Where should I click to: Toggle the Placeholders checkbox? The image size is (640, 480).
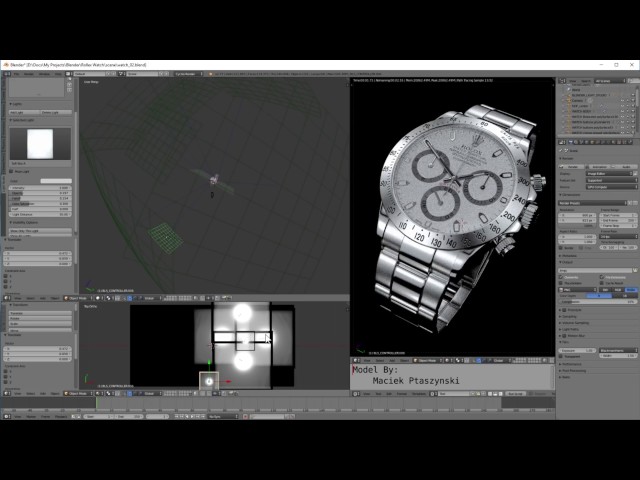pyautogui.click(x=561, y=283)
